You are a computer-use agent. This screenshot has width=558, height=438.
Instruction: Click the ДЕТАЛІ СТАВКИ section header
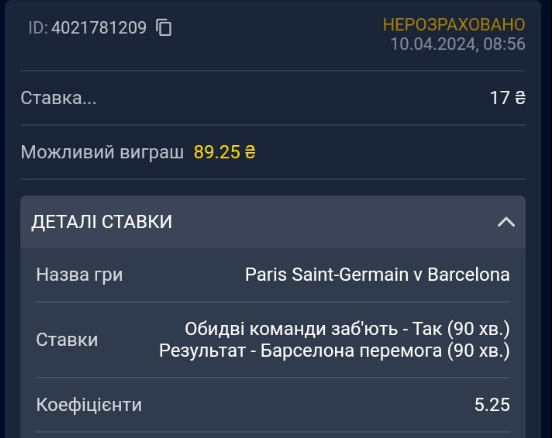point(273,222)
